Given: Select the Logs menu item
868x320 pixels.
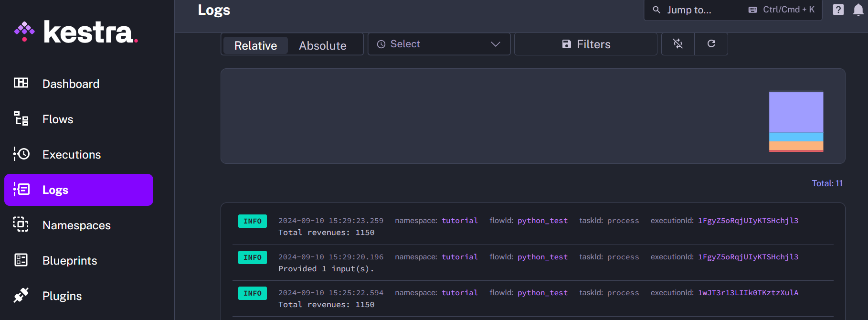Looking at the screenshot, I should 79,190.
